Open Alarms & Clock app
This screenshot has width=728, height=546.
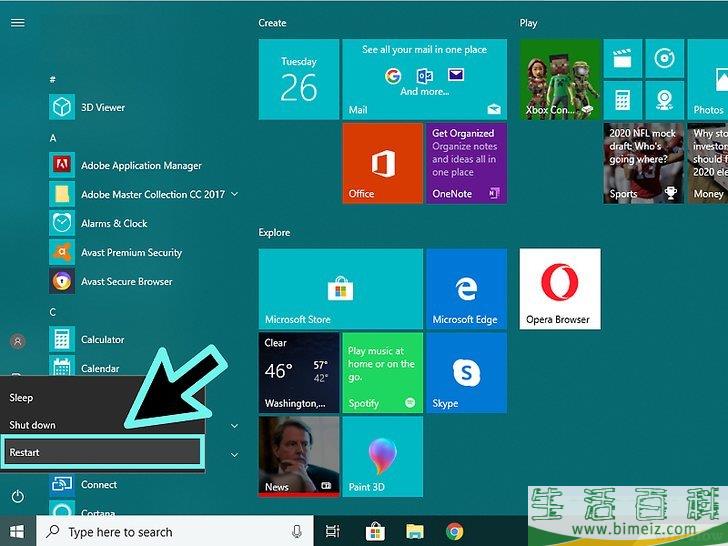113,224
